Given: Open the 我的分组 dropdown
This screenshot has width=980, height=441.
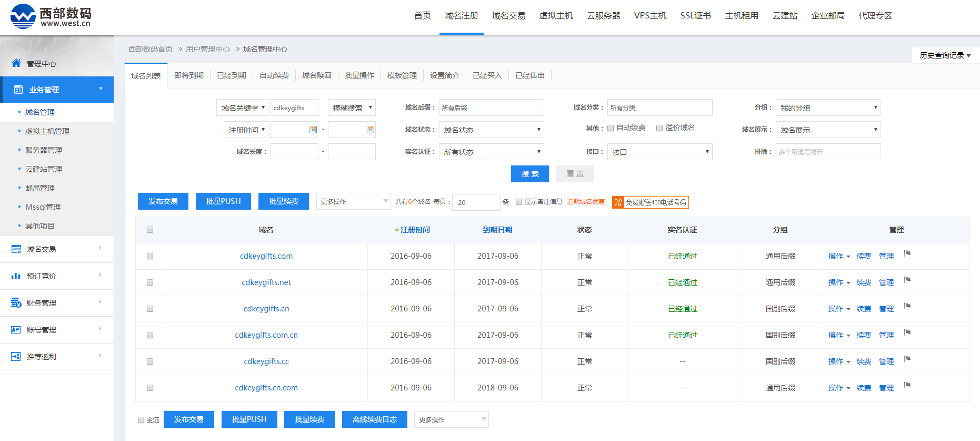Looking at the screenshot, I should coord(828,107).
